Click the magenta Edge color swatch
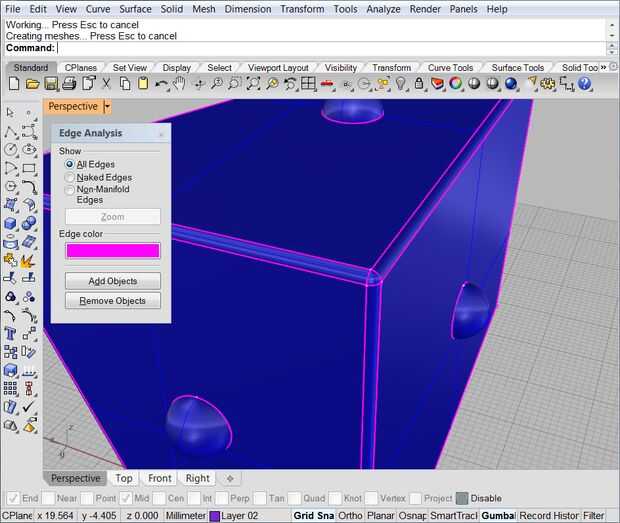 112,250
